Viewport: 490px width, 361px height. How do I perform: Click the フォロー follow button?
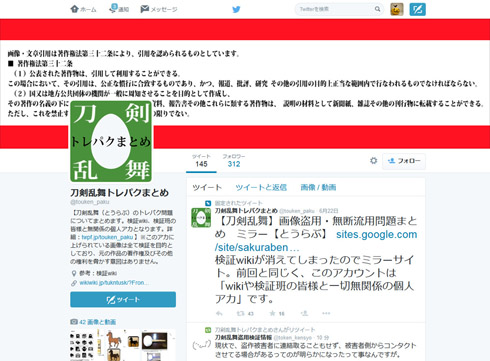[404, 161]
